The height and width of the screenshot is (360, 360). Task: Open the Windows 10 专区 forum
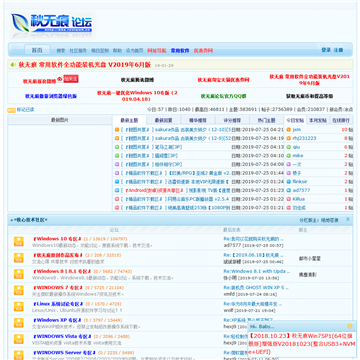(x=57, y=239)
